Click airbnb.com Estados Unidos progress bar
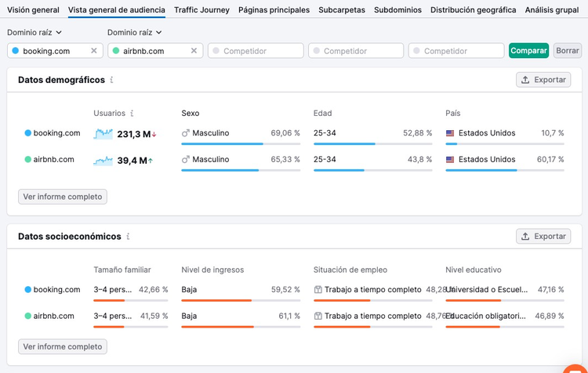Image resolution: width=588 pixels, height=373 pixels. pos(505,170)
